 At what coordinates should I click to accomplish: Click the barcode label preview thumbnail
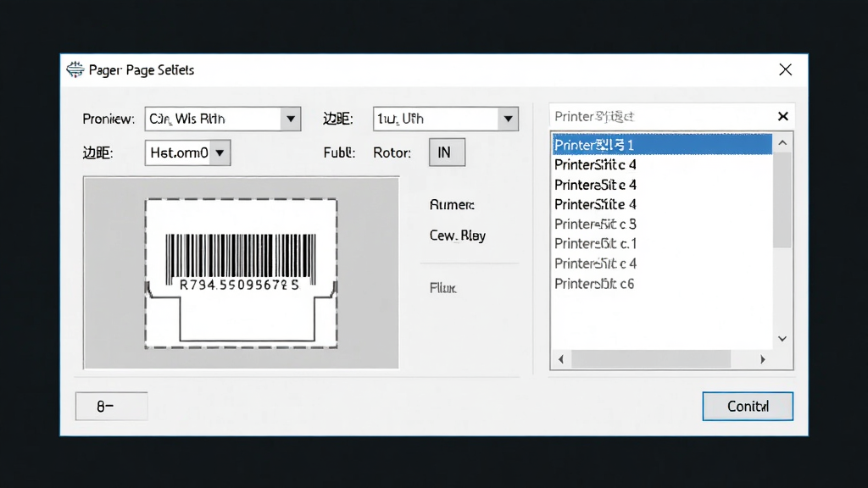[242, 274]
